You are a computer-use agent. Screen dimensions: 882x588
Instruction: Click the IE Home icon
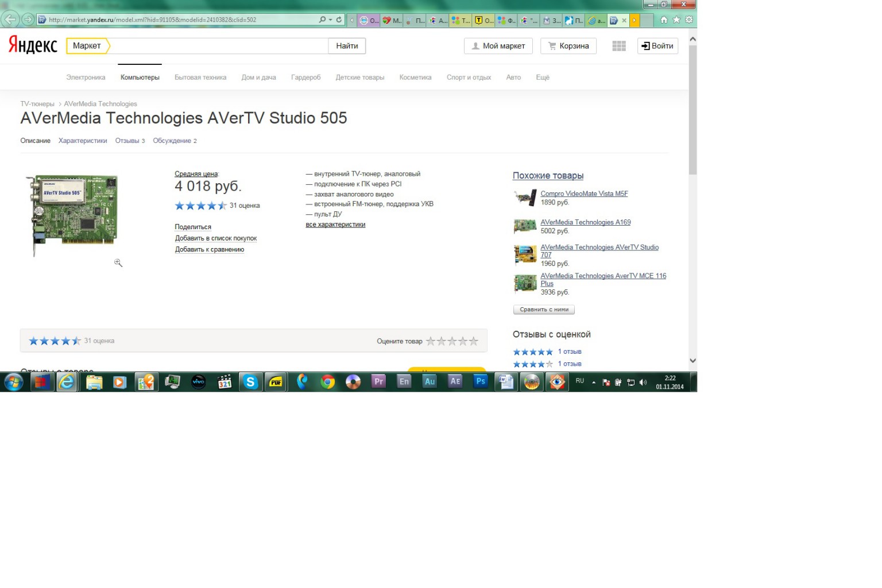664,20
